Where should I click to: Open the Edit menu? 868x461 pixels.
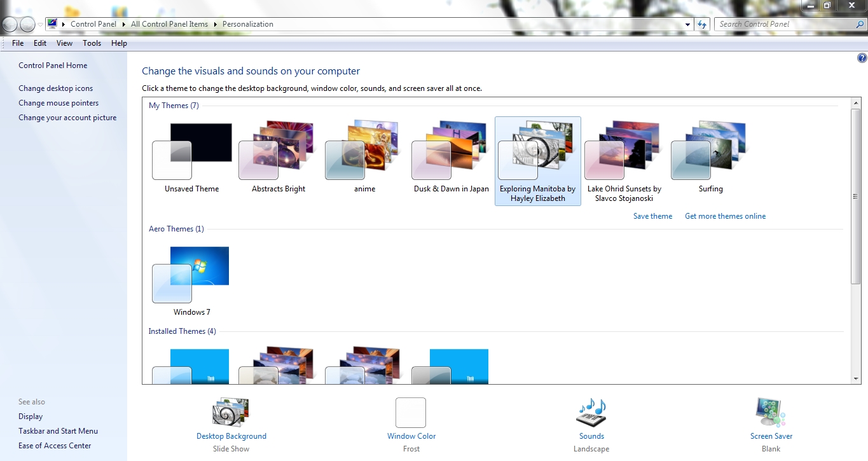coord(40,43)
